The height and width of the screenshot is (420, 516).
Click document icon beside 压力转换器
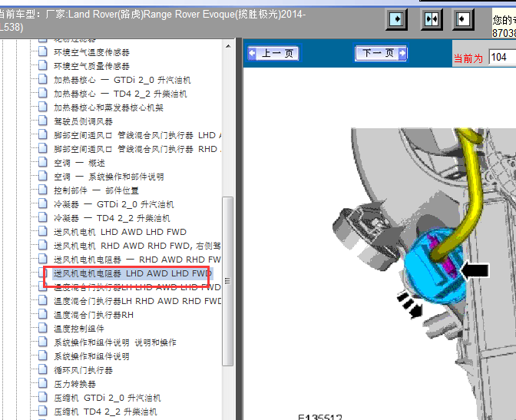[43, 383]
